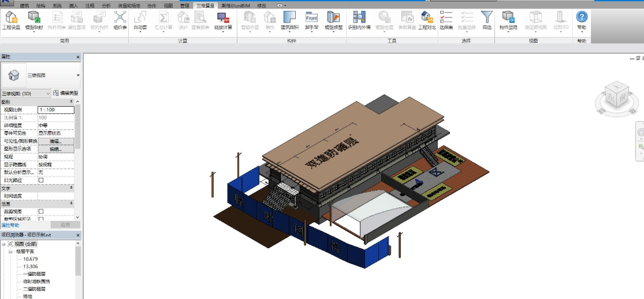Select the 13.306 floor plan view

pyautogui.click(x=31, y=267)
